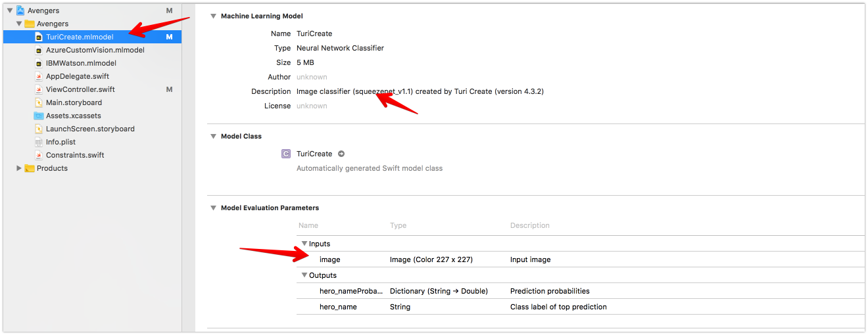Open Constraints.swift
The height and width of the screenshot is (335, 868).
(x=75, y=155)
